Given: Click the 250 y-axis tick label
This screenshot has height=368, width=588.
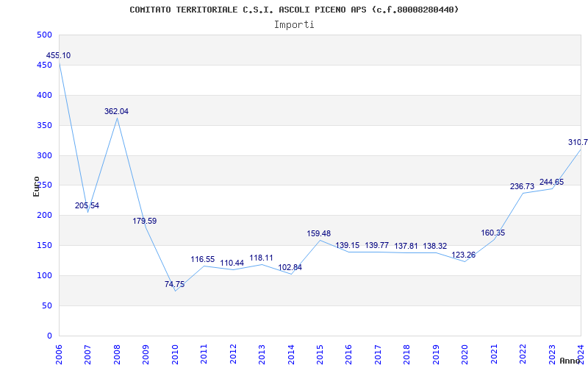Looking at the screenshot, I should pos(44,185).
